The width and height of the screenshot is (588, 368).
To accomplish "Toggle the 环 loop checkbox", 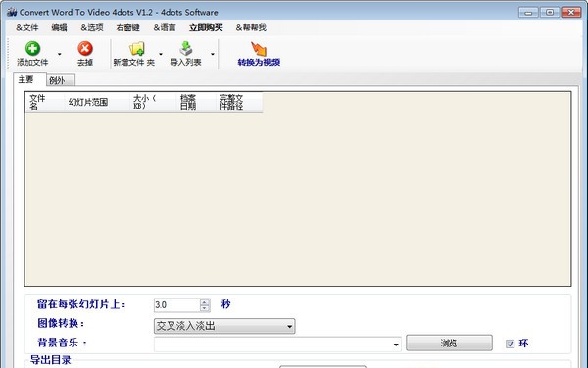I will 510,344.
